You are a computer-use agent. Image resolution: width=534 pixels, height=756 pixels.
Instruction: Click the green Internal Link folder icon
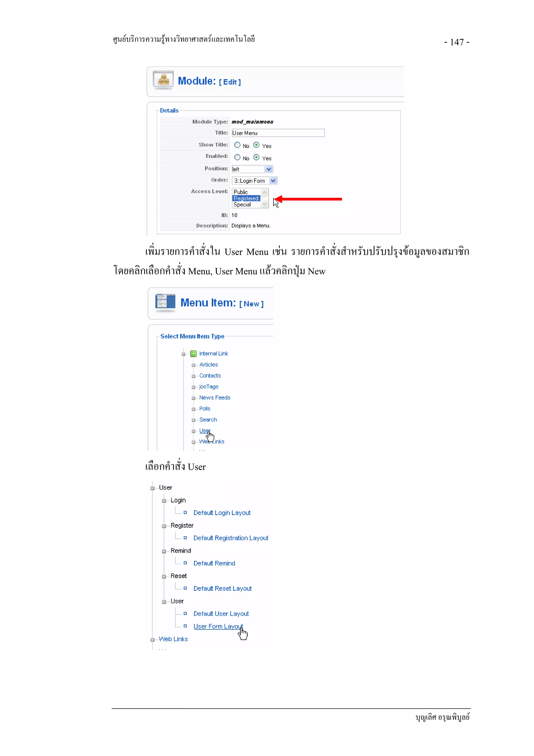(193, 354)
